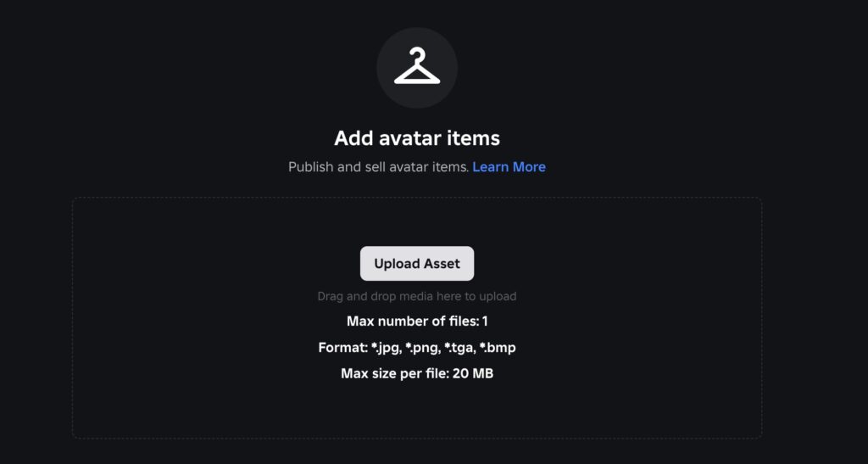Screen dimensions: 868x464
Task: Click the Add avatar items heading
Action: pyautogui.click(x=417, y=138)
